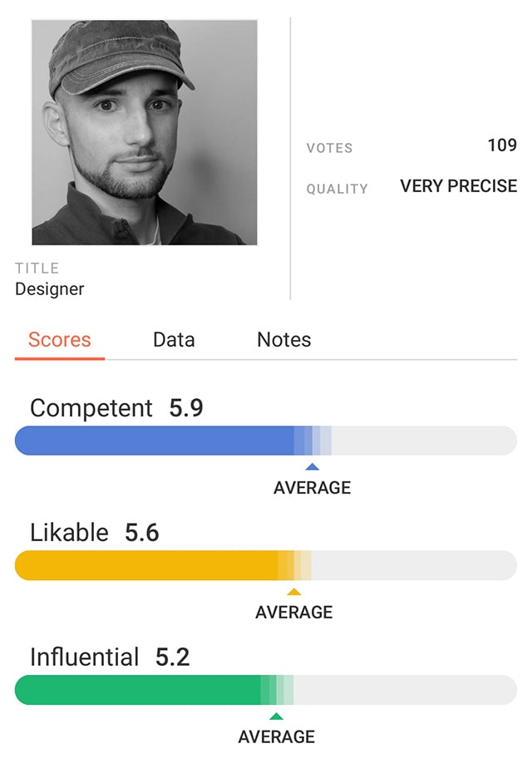Click the Competent 5.9 score heading
The image size is (532, 768).
(116, 408)
